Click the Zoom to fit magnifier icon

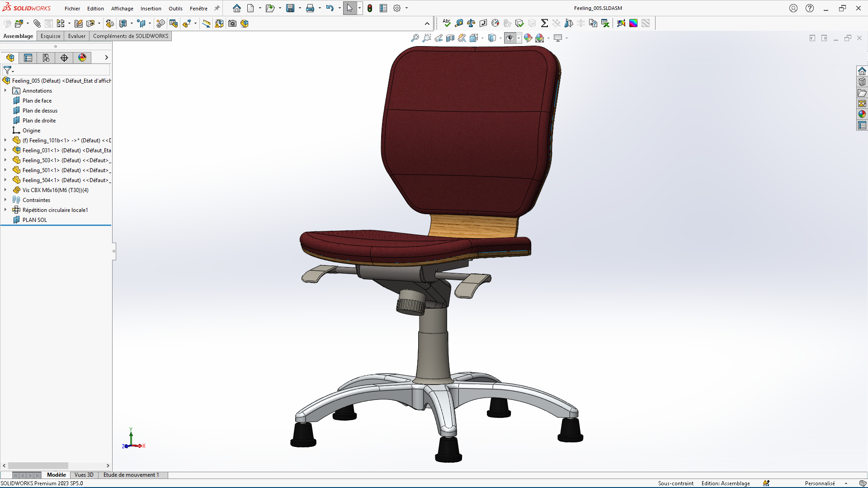[x=415, y=38]
